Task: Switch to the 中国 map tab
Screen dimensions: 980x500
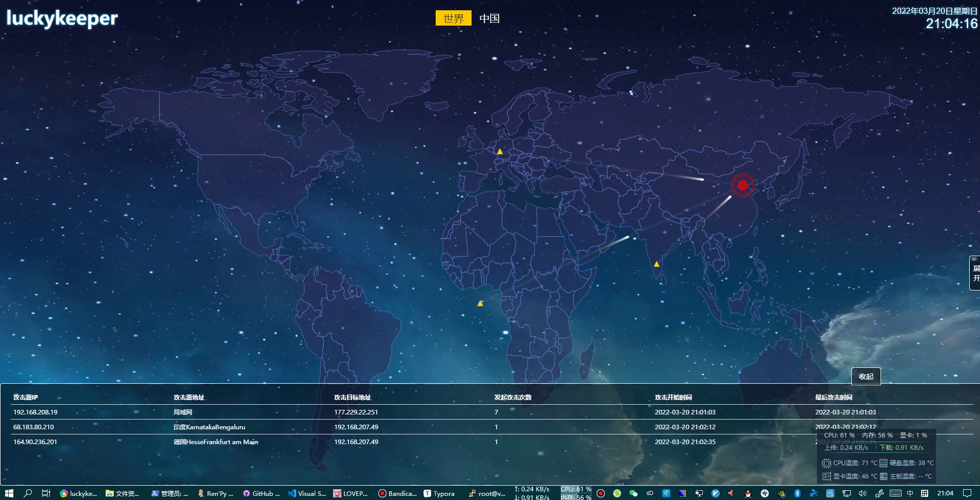Action: (489, 18)
